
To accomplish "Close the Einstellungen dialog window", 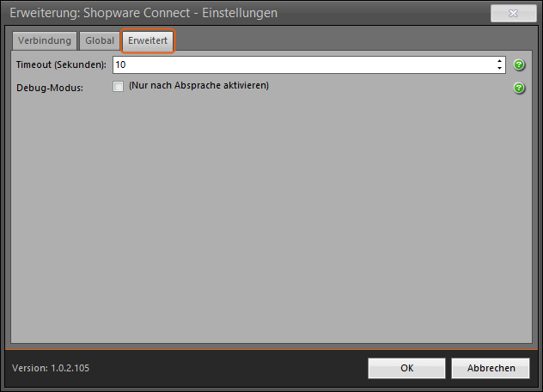I will 513,14.
